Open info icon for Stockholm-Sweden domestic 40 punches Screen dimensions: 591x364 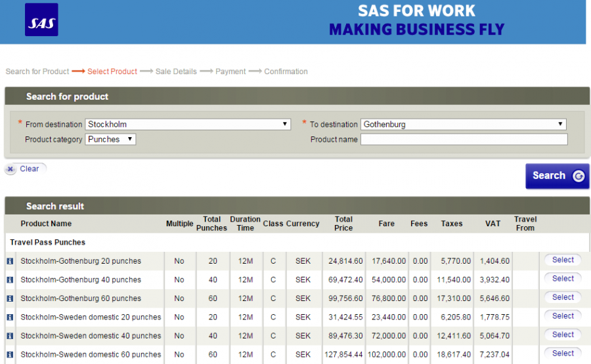click(x=10, y=336)
